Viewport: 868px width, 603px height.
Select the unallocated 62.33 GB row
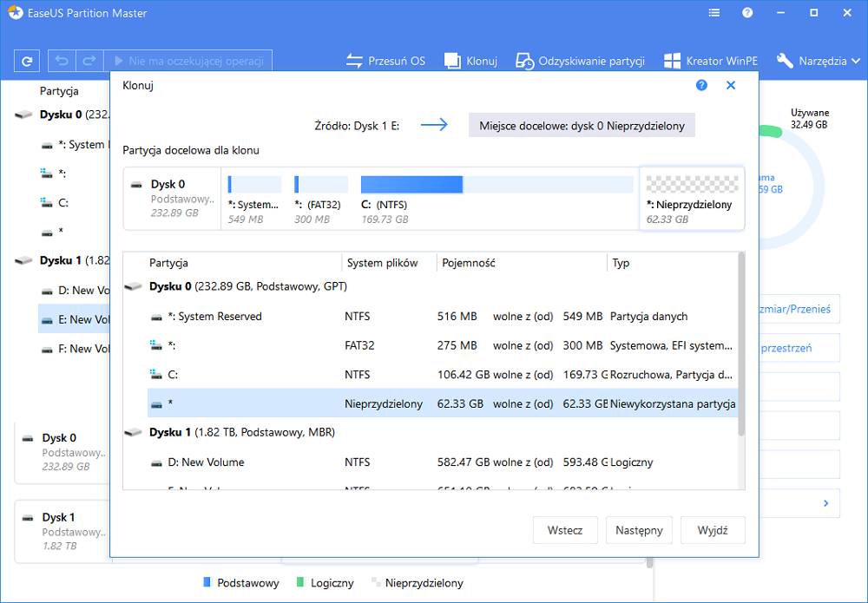443,403
